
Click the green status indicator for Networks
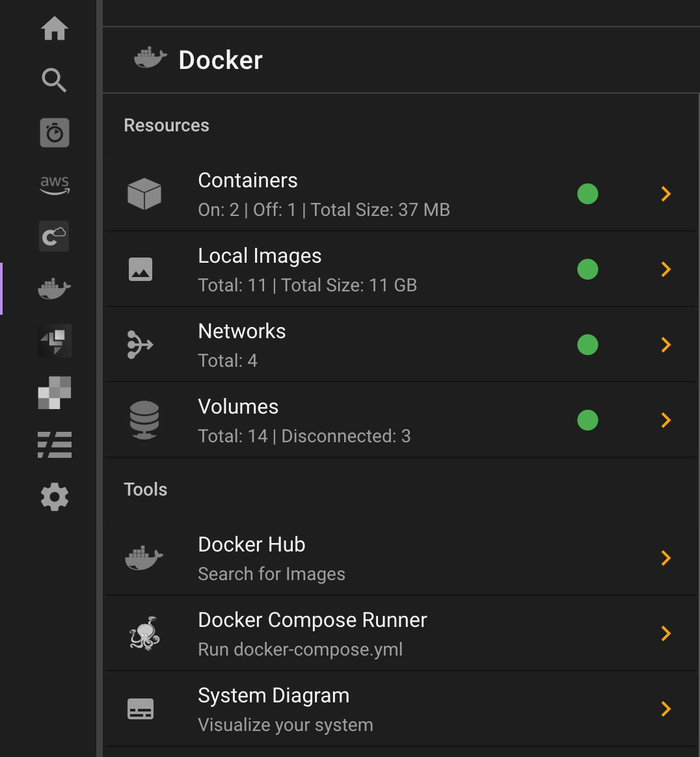(x=587, y=344)
